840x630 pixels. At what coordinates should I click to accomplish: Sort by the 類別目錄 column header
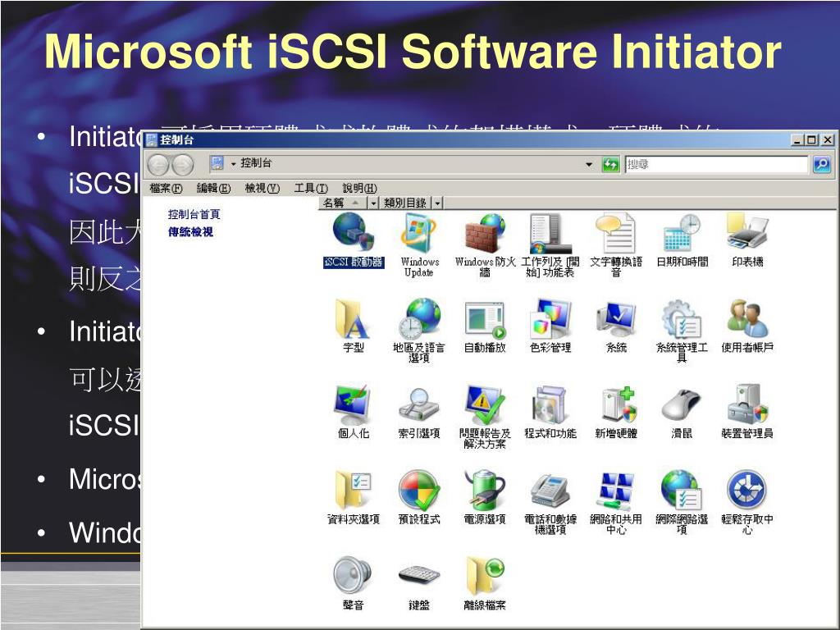[405, 203]
